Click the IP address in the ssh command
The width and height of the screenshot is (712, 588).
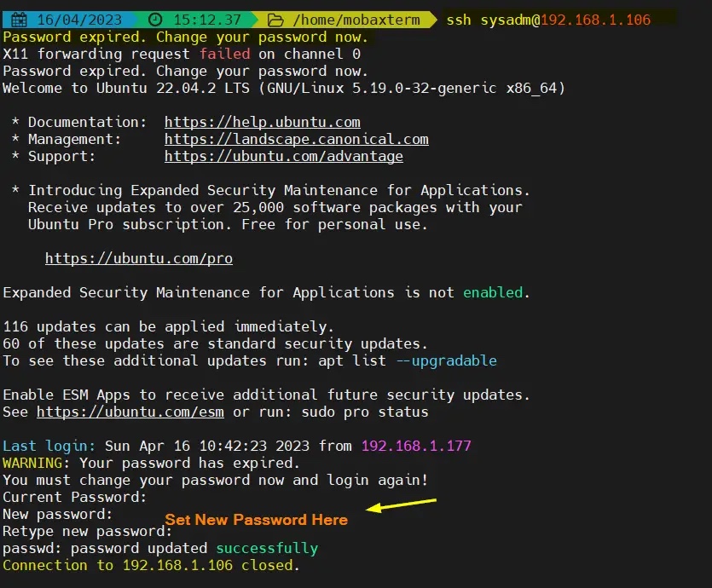tap(595, 20)
